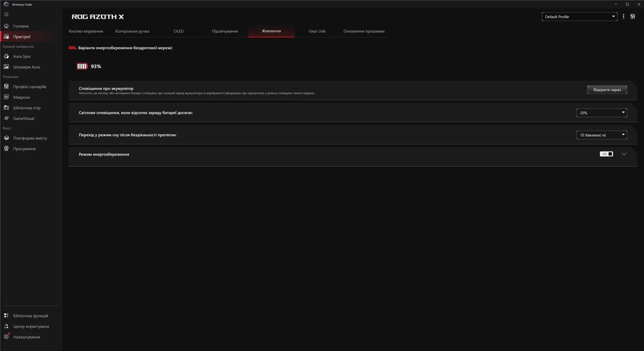Open the equalizer sliders icon at top right
Viewport: 644px width, 351px height.
633,16
